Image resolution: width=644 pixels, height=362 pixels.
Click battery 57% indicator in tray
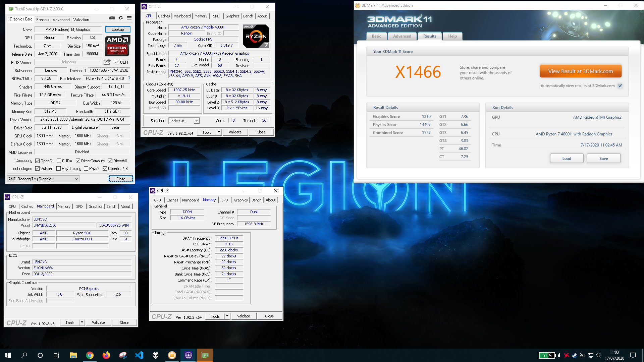click(547, 355)
